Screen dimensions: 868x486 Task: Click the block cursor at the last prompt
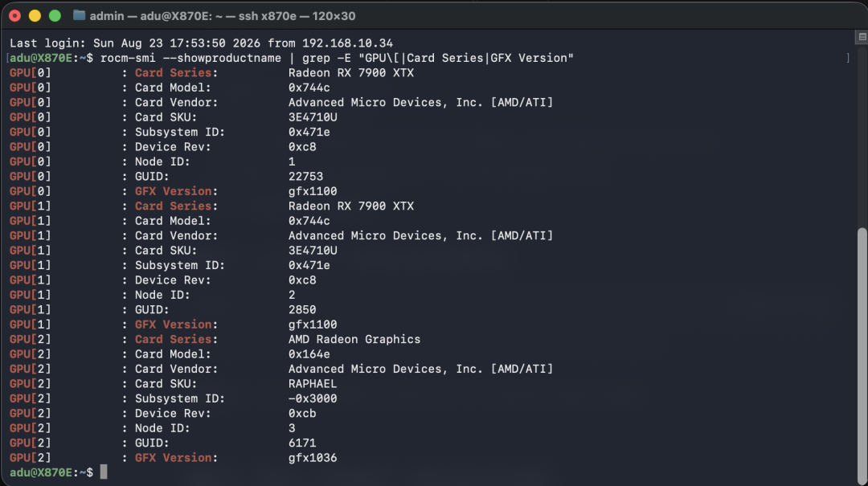click(x=104, y=472)
